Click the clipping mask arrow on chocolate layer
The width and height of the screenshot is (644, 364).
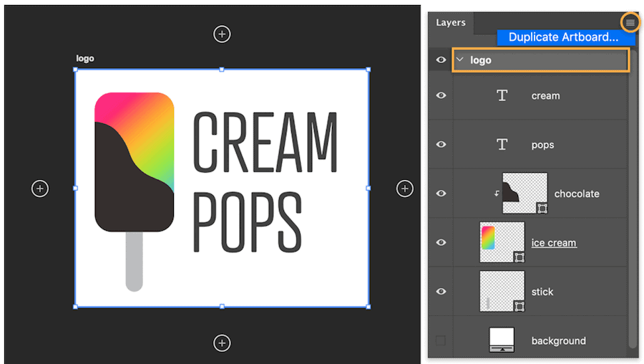(497, 193)
